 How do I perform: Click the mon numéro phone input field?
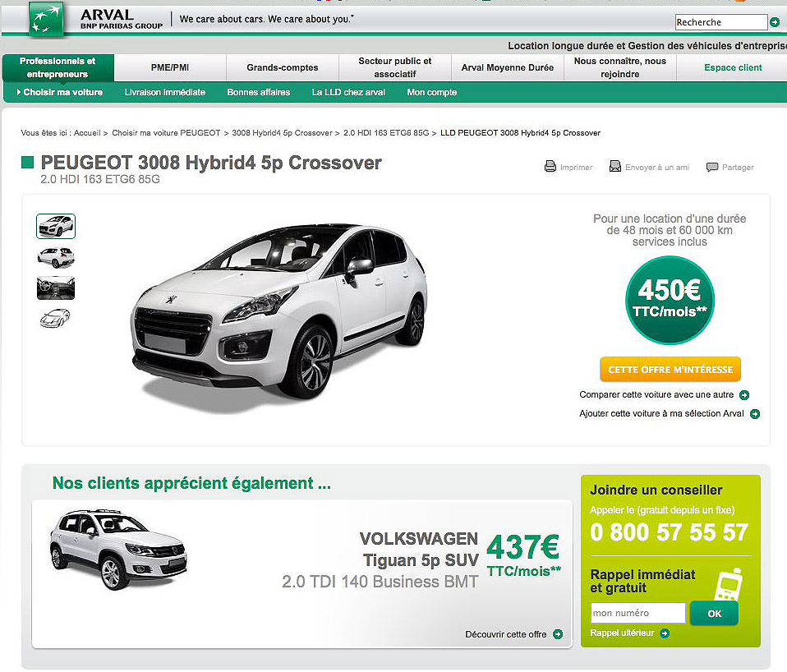point(638,613)
